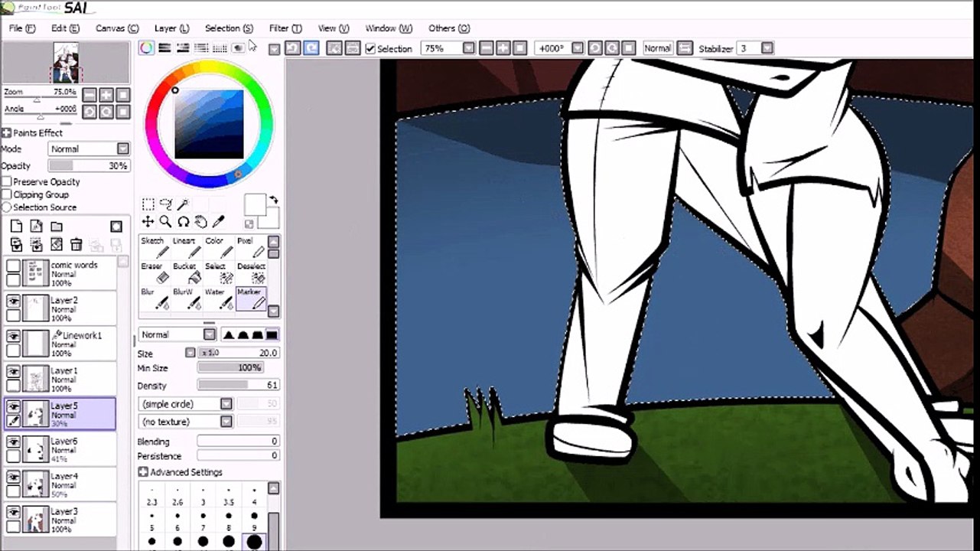
Task: Open the Edit menu
Action: pyautogui.click(x=65, y=28)
